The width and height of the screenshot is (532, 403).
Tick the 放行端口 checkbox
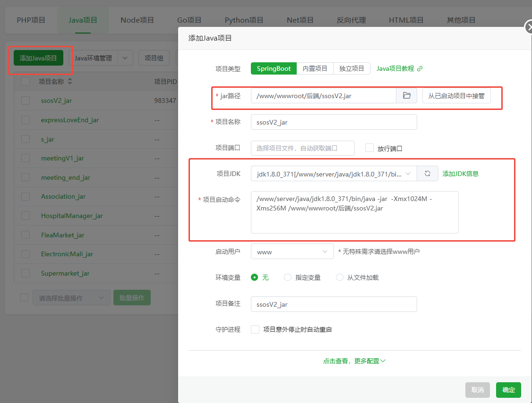(x=369, y=148)
